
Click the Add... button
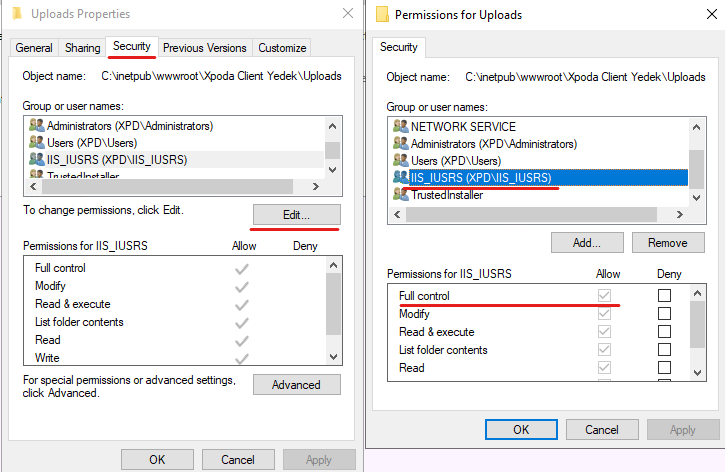587,243
